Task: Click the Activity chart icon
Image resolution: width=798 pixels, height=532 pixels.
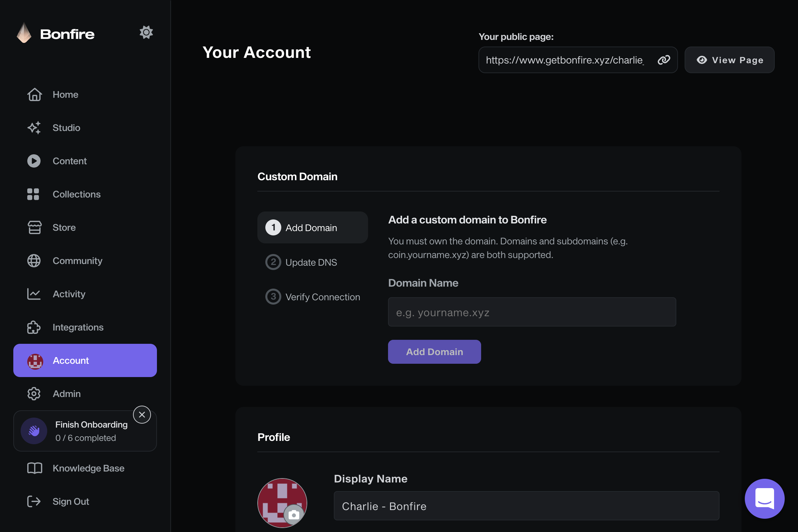Action: pos(34,294)
